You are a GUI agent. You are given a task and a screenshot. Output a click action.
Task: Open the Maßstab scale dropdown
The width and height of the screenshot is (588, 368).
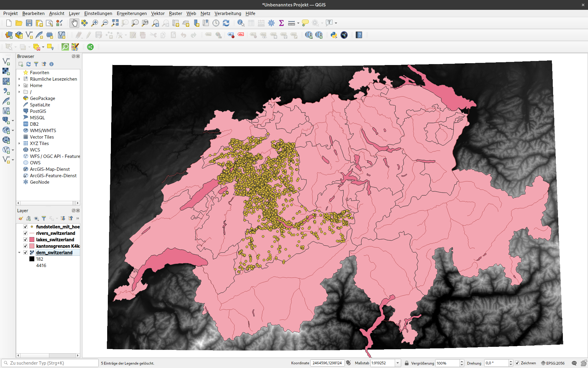coord(398,363)
